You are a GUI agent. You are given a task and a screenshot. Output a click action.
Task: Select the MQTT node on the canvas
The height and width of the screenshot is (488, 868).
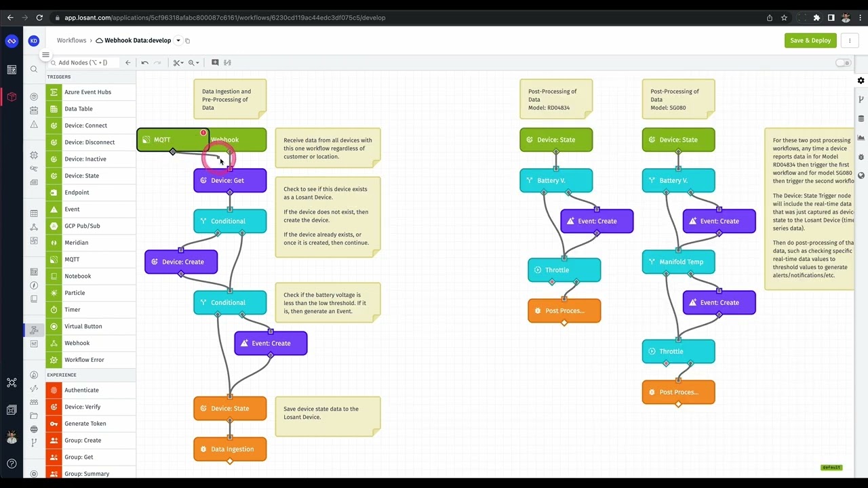tap(172, 140)
